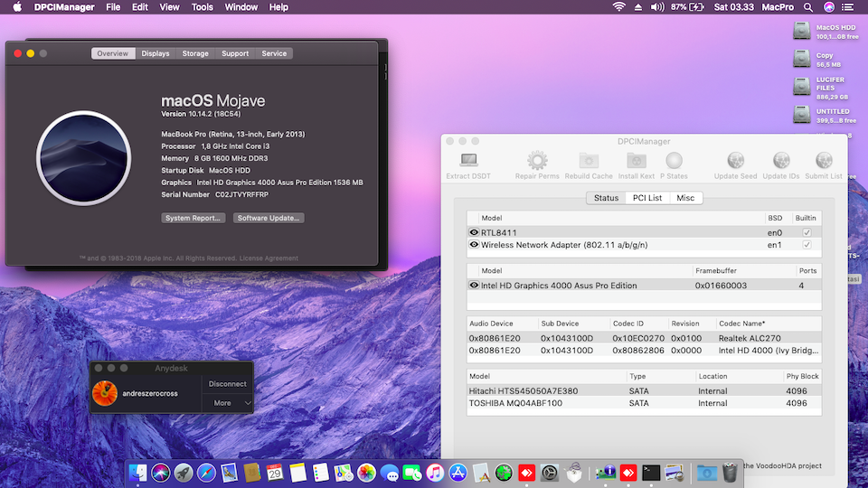Click the Software Update button
868x488 pixels.
point(269,218)
